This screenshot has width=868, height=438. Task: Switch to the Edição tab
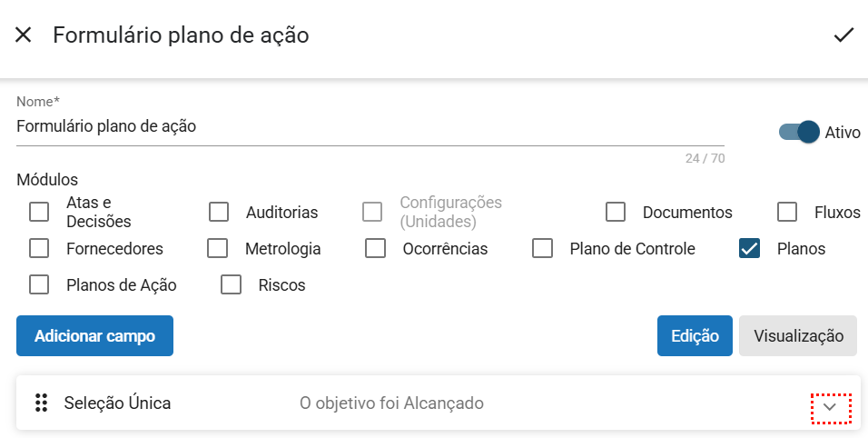coord(695,335)
